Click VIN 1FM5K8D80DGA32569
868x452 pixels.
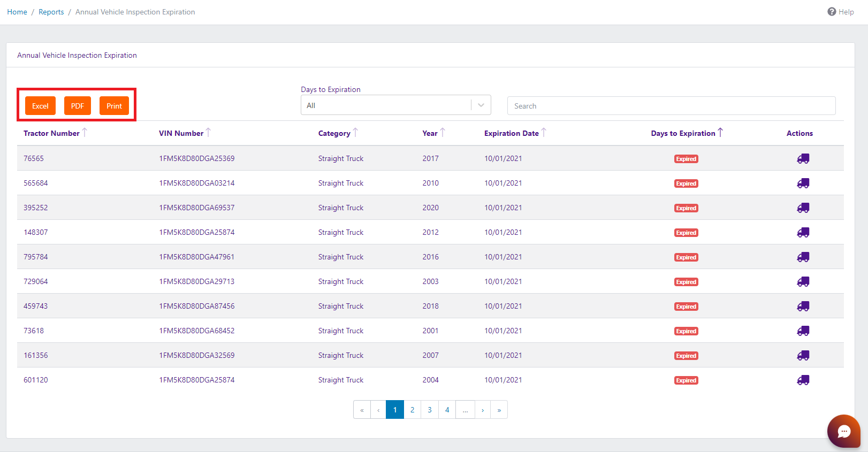[x=197, y=355]
